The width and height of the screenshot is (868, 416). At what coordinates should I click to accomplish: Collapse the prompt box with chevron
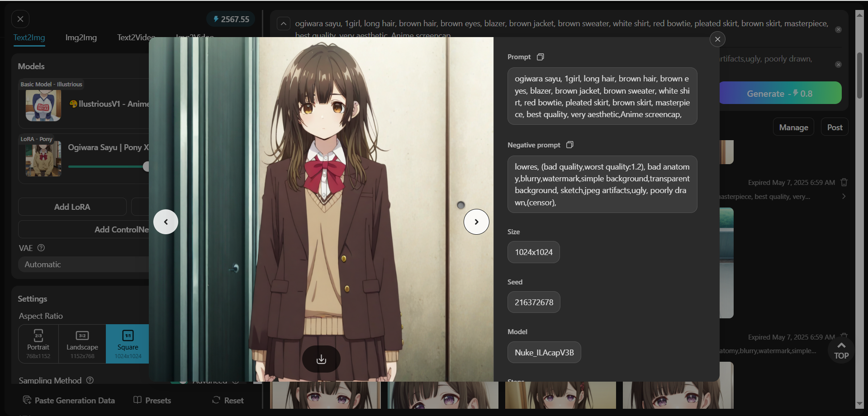coord(284,24)
